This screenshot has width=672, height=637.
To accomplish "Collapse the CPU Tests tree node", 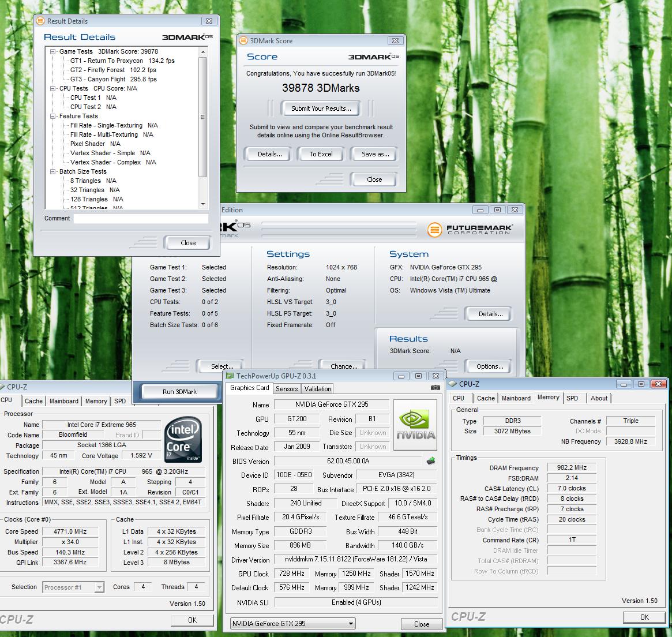I will pos(52,89).
